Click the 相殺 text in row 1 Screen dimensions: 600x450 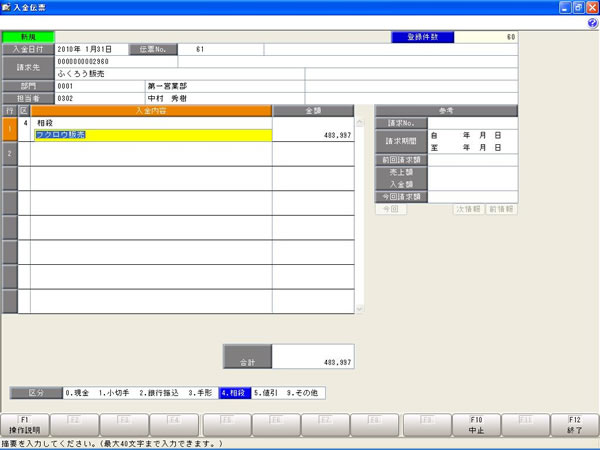[45, 123]
